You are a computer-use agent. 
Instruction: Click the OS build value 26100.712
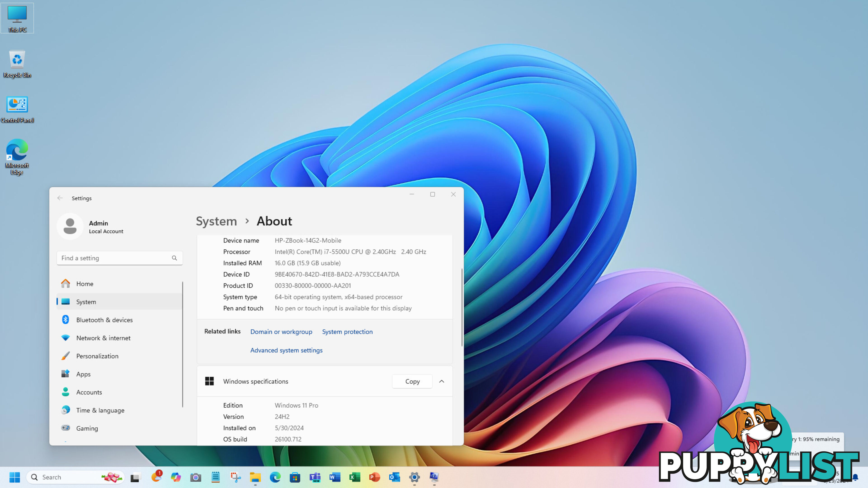[x=288, y=439]
